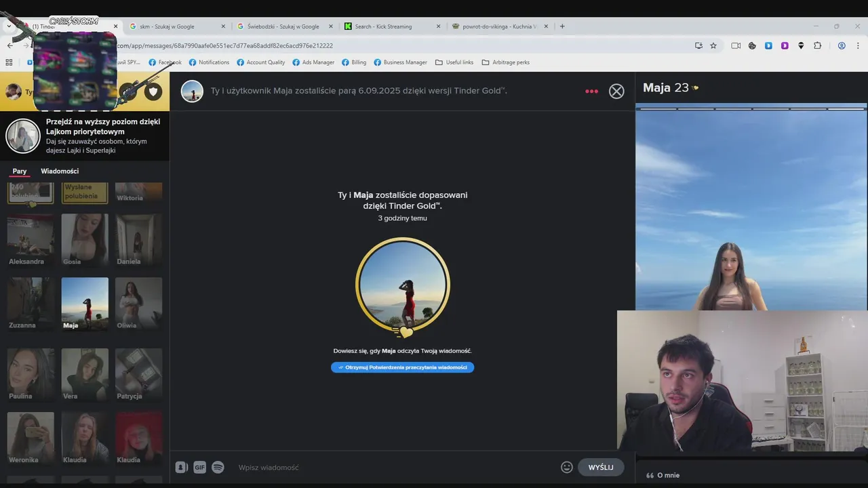This screenshot has height=488, width=868.
Task: Expand Arbitrage perks bookmark folder
Action: 505,62
